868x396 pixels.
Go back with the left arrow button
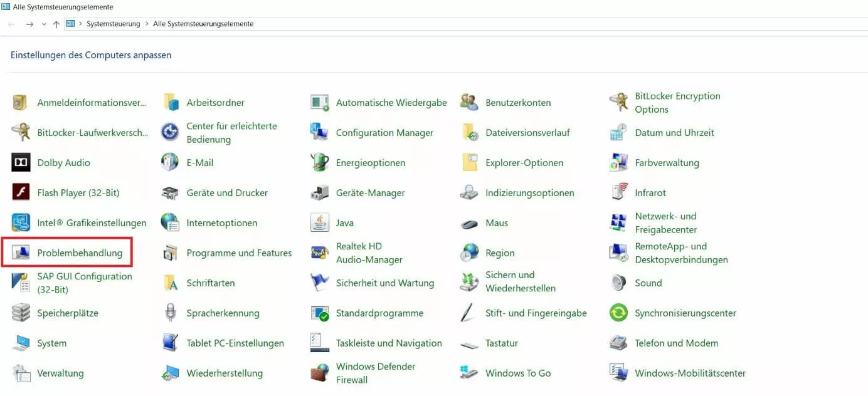tap(11, 24)
